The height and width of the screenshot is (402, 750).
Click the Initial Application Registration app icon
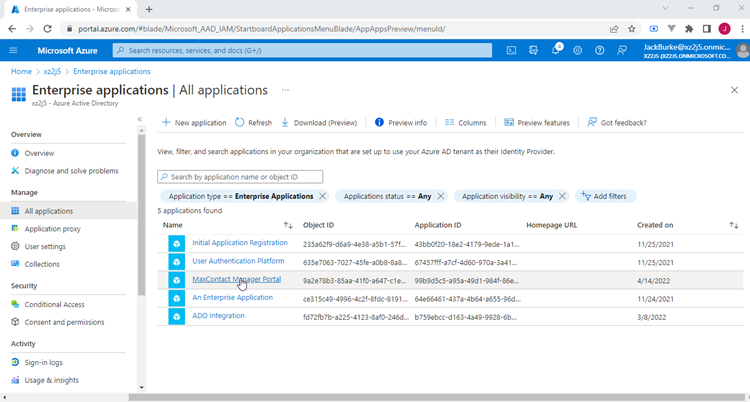(x=176, y=244)
